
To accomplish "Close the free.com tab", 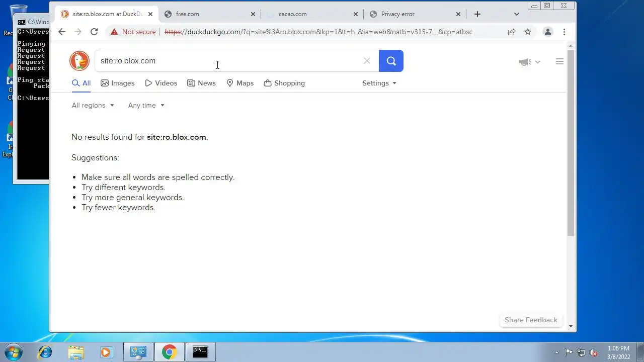I will [253, 14].
